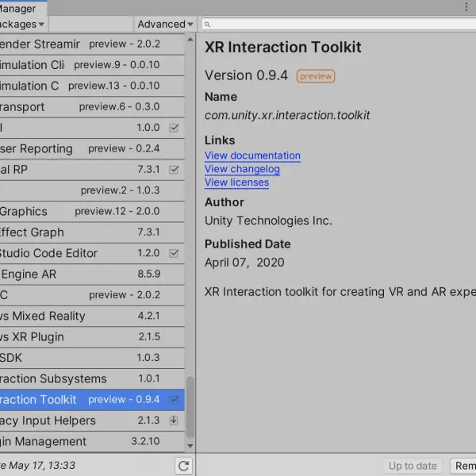Click scroll up arrow of package list

(x=190, y=39)
